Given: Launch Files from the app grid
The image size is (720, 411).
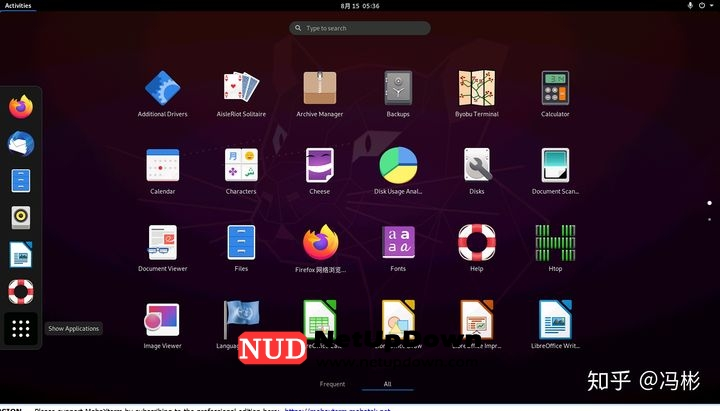Looking at the screenshot, I should click(241, 242).
